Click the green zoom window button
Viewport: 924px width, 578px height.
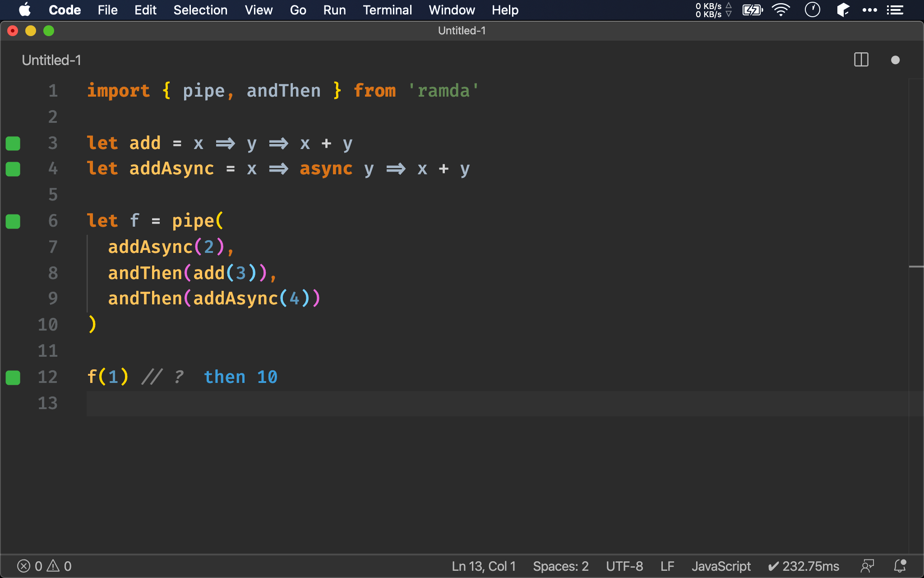click(x=49, y=31)
